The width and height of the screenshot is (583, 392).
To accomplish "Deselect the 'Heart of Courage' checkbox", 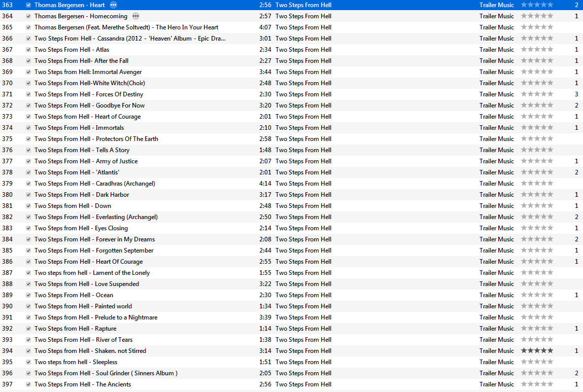I will click(x=28, y=116).
